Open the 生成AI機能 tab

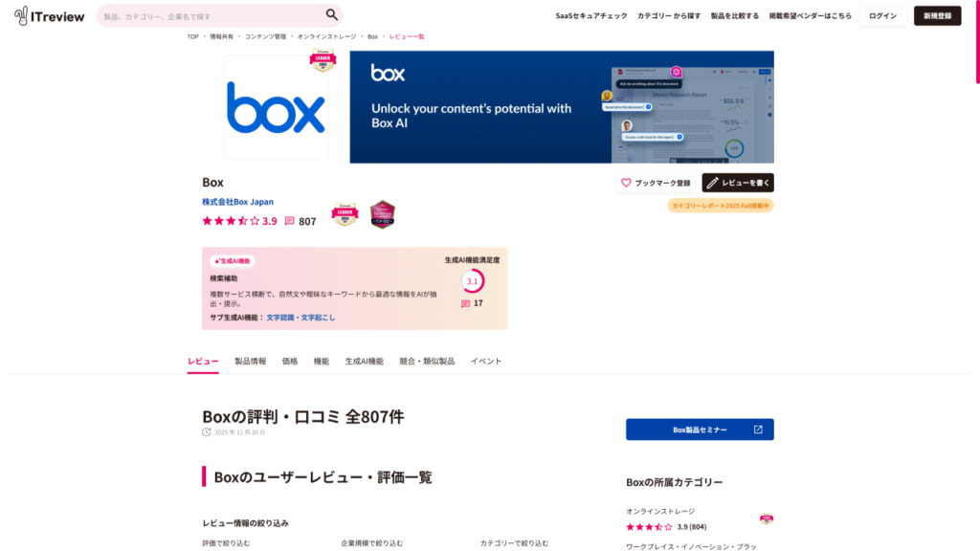364,362
